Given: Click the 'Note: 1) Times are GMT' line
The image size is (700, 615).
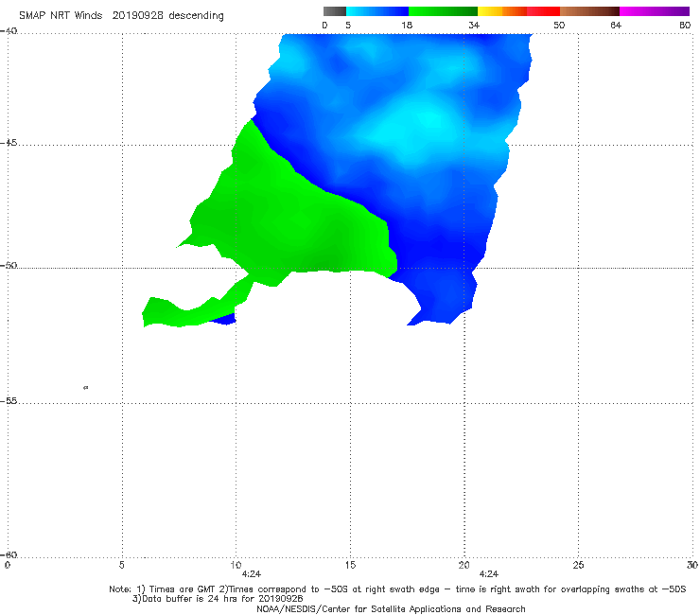Looking at the screenshot, I should [x=397, y=589].
